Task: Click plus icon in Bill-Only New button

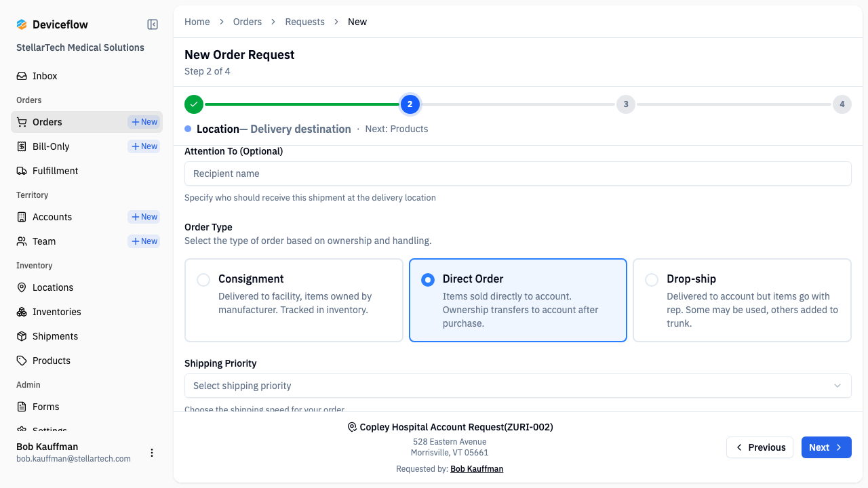Action: 135,146
